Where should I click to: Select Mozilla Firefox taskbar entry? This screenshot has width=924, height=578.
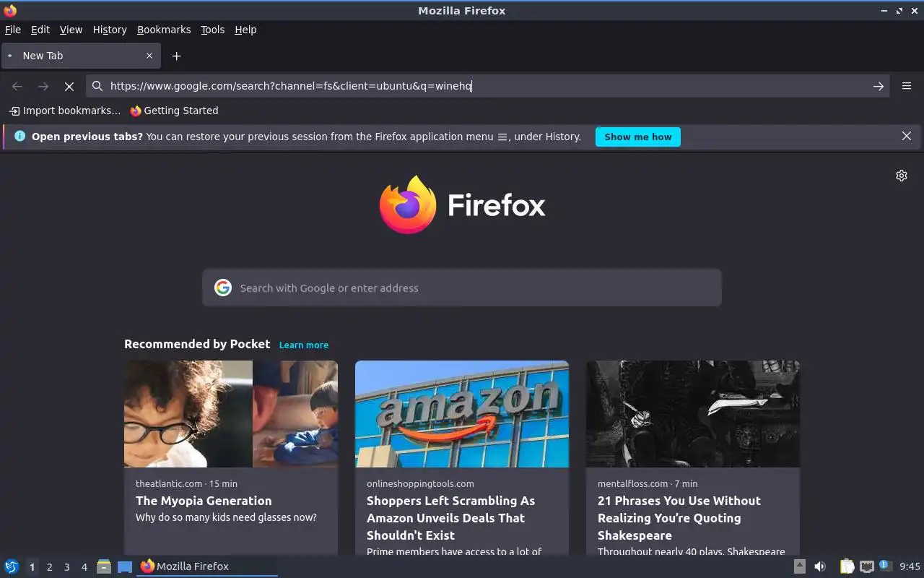[x=207, y=566]
